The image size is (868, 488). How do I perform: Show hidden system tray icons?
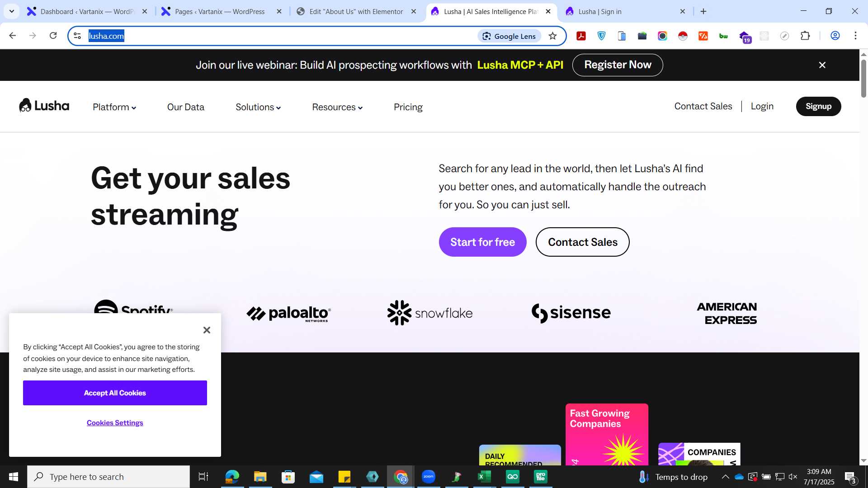[725, 477]
